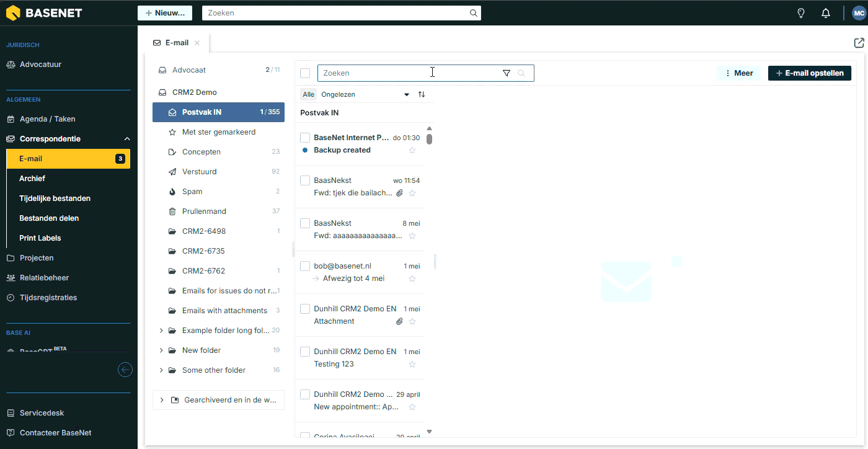The width and height of the screenshot is (868, 449).
Task: Toggle the email sort order arrows
Action: [422, 94]
